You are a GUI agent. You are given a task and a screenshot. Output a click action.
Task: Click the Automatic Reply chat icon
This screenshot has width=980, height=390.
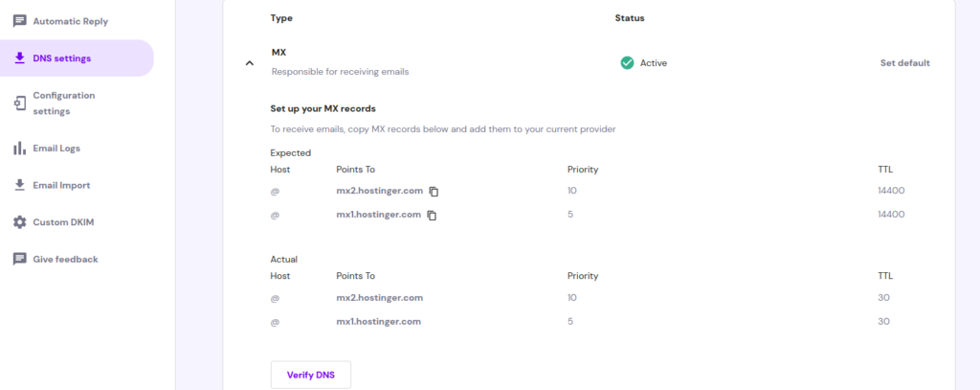tap(20, 21)
